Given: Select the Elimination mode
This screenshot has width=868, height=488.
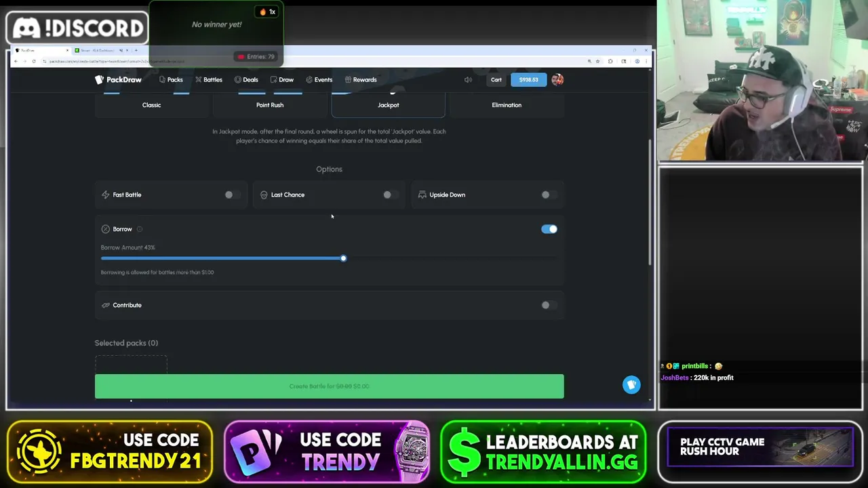Looking at the screenshot, I should (507, 105).
